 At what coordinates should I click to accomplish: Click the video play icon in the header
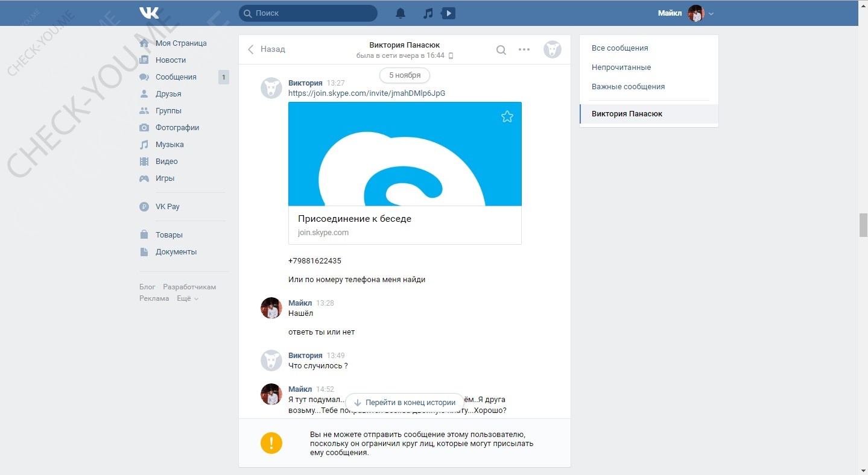pos(448,13)
